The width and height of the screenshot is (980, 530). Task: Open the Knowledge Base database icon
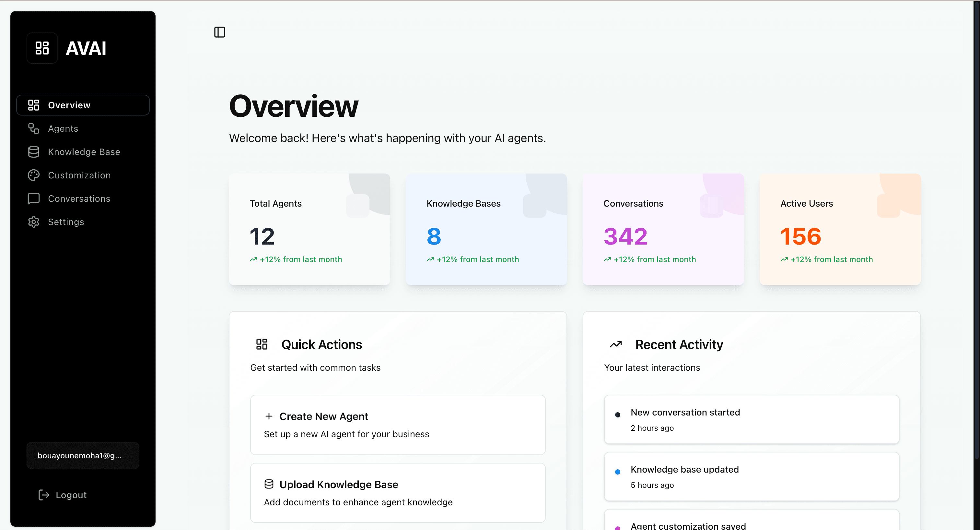pos(33,152)
